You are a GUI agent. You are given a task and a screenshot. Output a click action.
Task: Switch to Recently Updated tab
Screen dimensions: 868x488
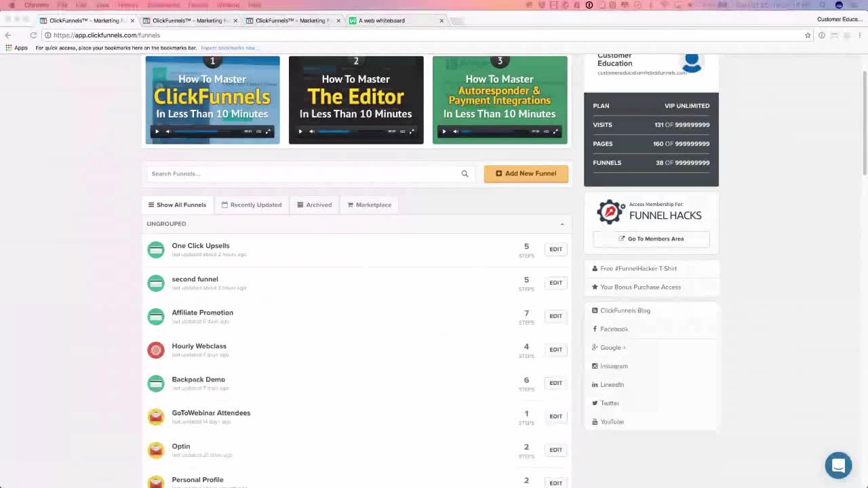point(252,205)
